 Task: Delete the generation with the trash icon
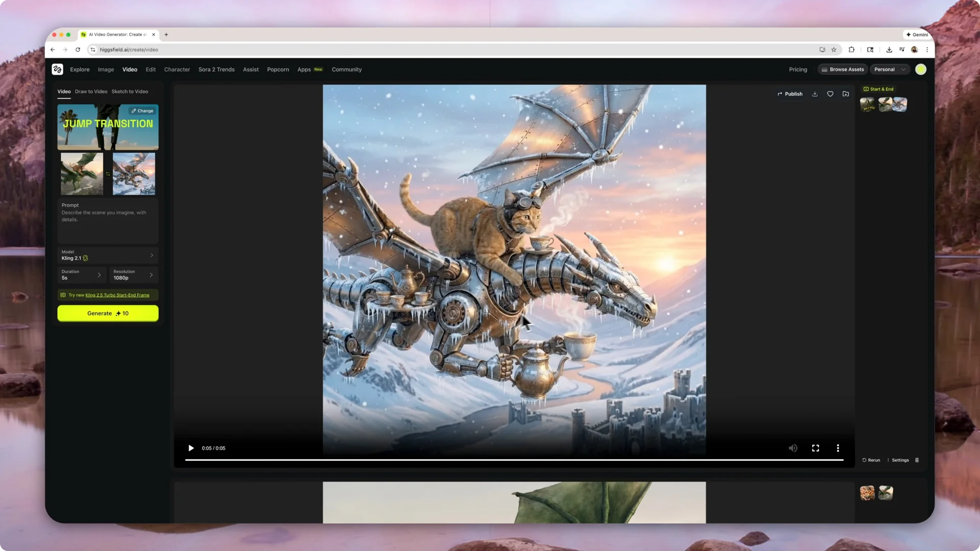[917, 460]
